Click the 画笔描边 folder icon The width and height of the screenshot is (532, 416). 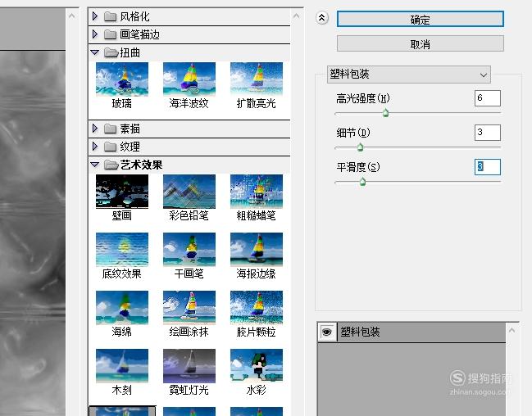(x=110, y=34)
